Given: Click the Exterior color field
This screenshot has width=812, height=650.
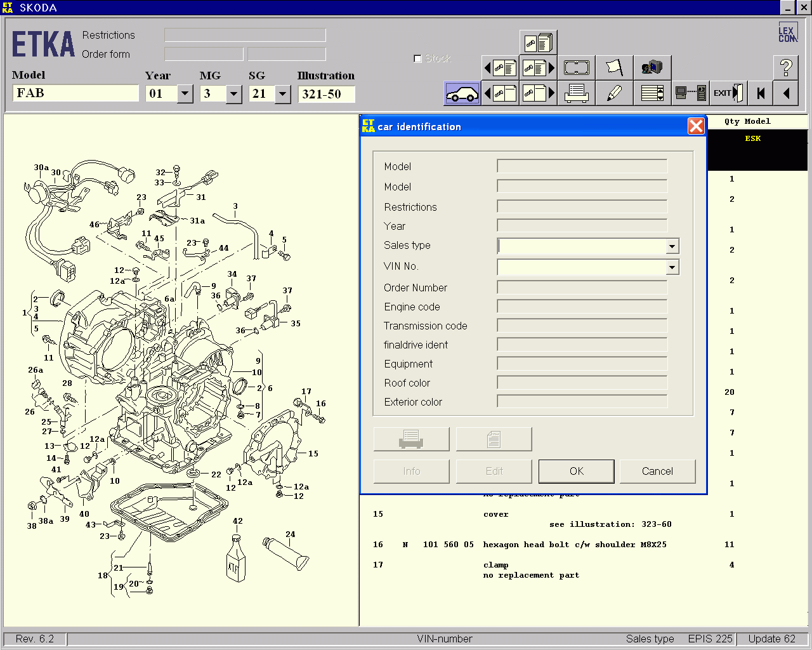Looking at the screenshot, I should point(582,402).
